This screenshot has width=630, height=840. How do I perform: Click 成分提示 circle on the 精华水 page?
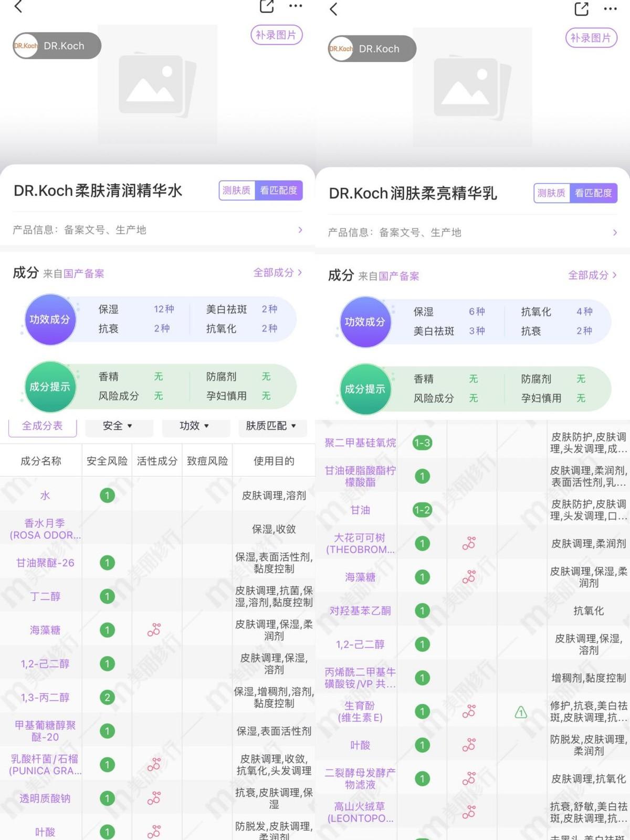[x=50, y=387]
